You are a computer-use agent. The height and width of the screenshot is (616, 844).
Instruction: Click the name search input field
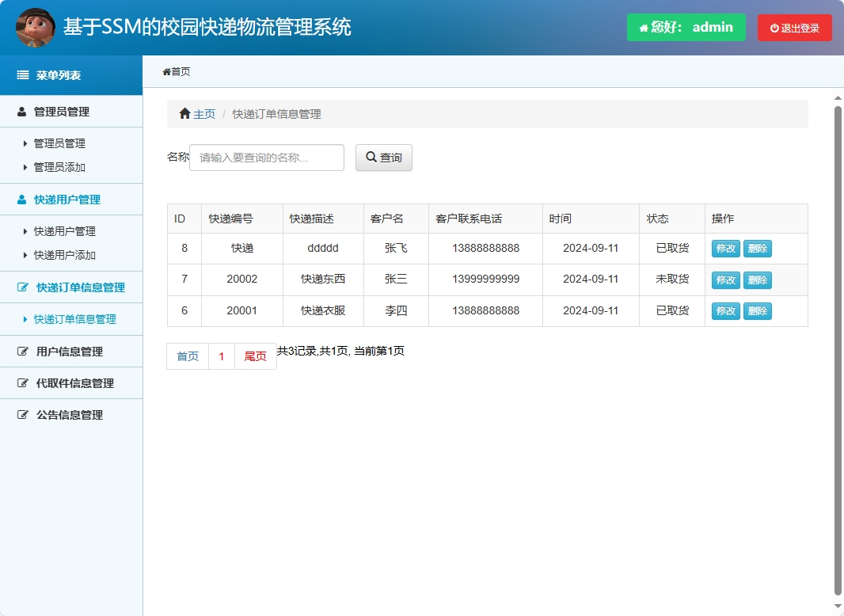pyautogui.click(x=266, y=157)
